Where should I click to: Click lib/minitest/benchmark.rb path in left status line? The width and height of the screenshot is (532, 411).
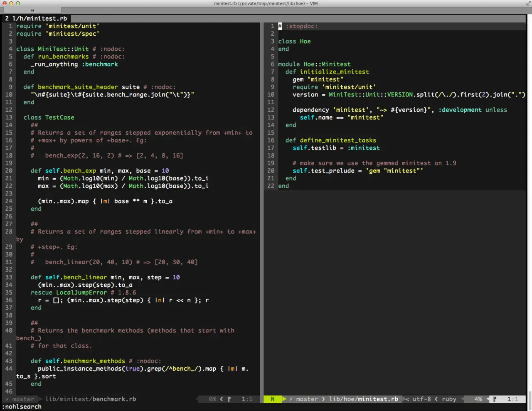point(91,399)
